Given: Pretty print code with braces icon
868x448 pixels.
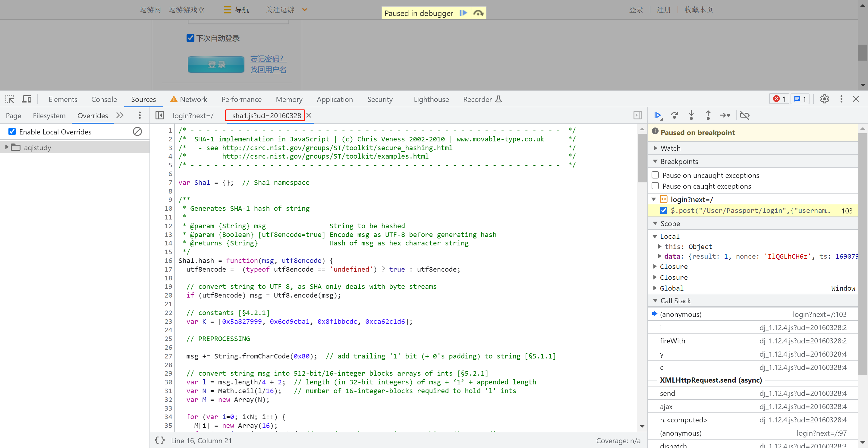Looking at the screenshot, I should point(159,440).
